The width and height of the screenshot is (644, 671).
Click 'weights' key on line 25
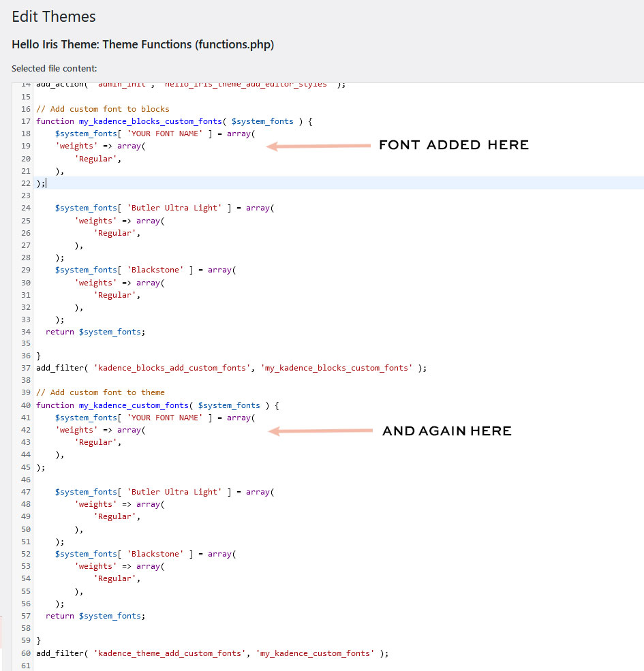tap(95, 221)
